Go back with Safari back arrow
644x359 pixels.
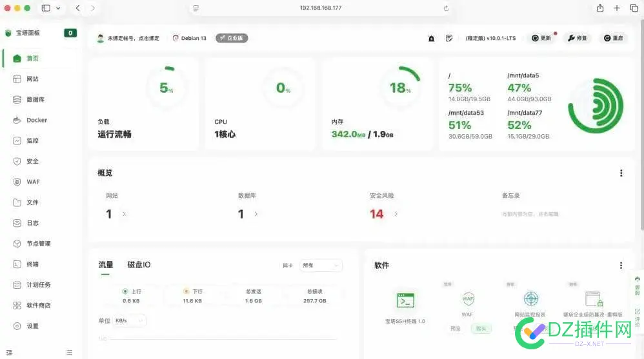[77, 8]
